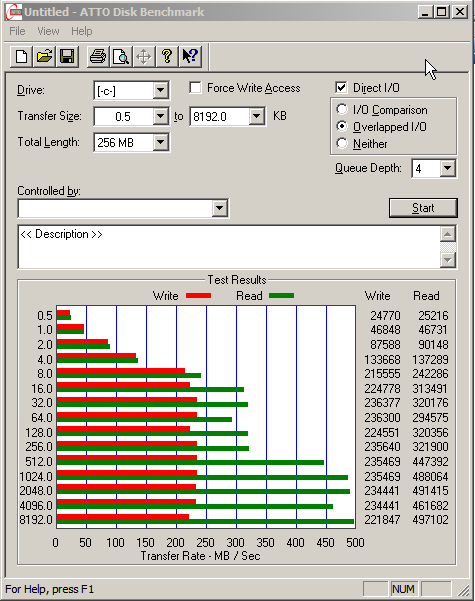The image size is (475, 601).
Task: Click the green read bar for 8192.0
Action: point(205,522)
